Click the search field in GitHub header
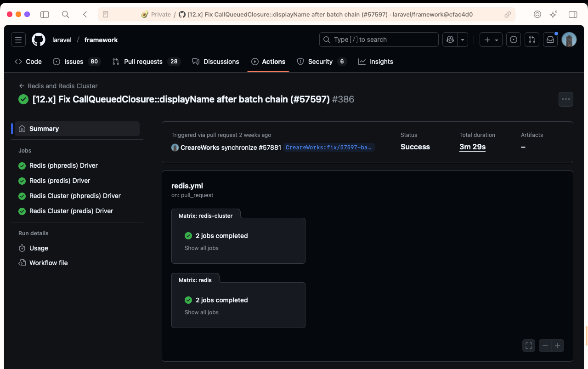Screen dimensions: 588x369 pyautogui.click(x=379, y=40)
